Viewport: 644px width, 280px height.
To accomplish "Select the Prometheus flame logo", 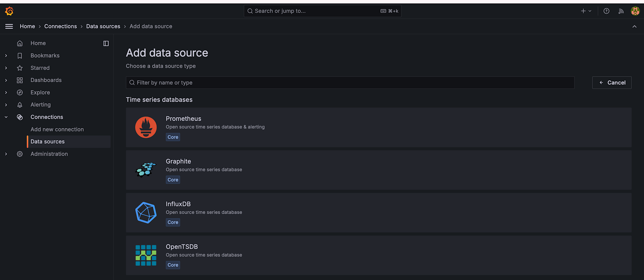I will click(146, 127).
